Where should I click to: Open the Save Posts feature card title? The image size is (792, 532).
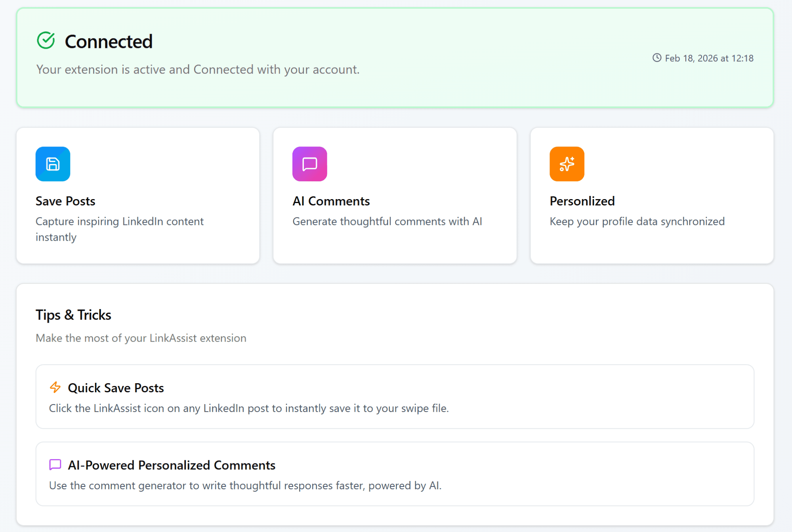[65, 201]
